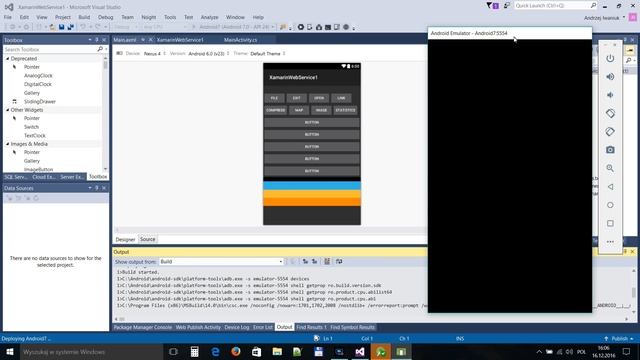Click the blue color bar in designer preview
Viewport: 640px width, 360px height.
tap(312, 185)
